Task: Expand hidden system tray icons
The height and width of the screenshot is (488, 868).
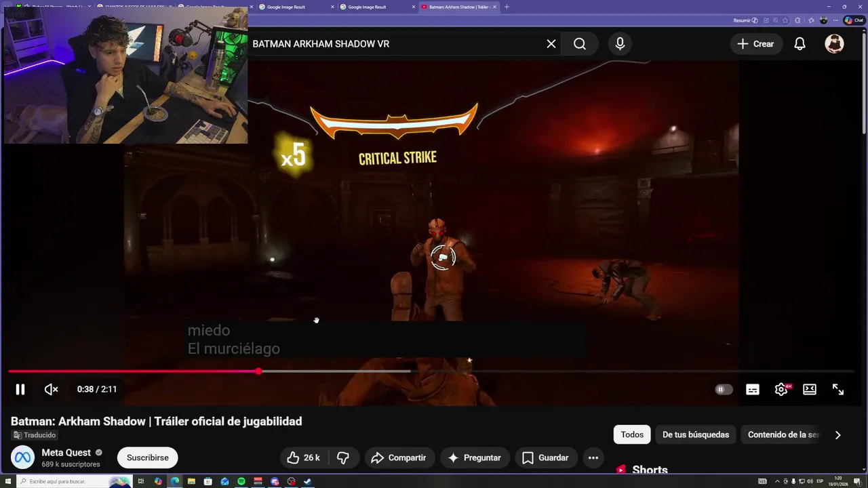Action: click(x=777, y=481)
